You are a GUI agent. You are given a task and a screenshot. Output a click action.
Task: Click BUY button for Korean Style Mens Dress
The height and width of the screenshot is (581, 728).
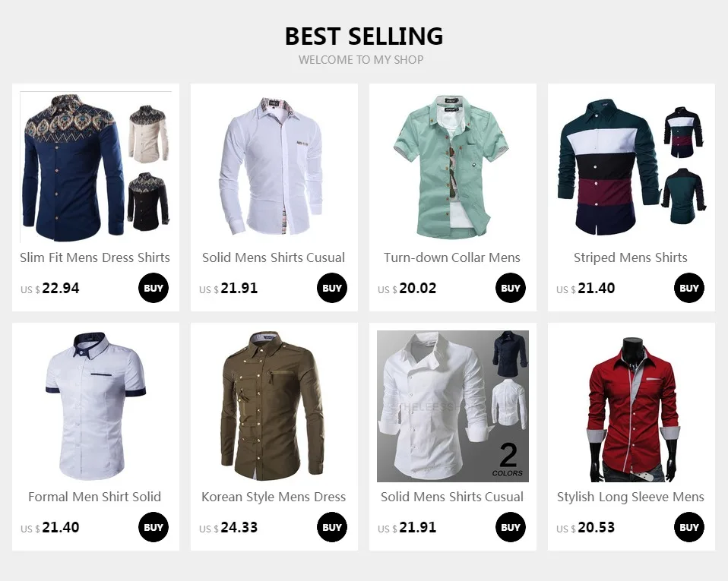coord(332,527)
